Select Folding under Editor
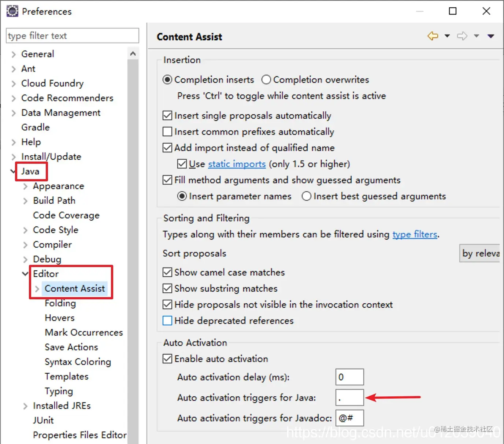 pos(60,303)
